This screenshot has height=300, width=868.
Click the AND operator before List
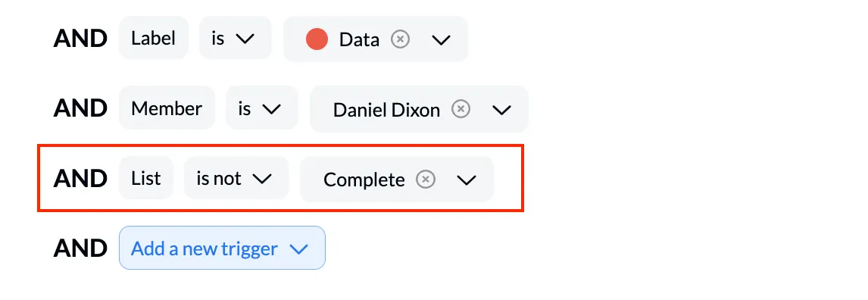[80, 179]
